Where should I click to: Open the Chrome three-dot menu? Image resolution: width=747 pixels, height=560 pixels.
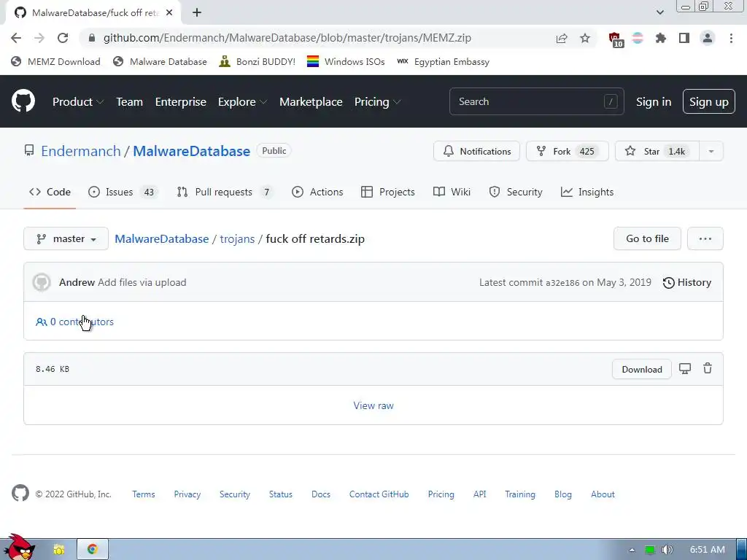731,38
